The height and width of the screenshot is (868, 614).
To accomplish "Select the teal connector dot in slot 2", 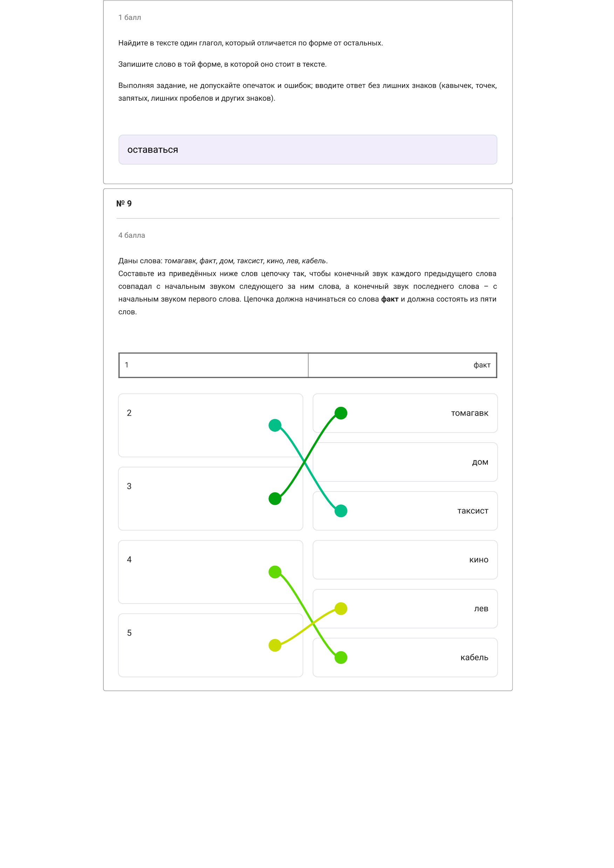I will pos(275,425).
